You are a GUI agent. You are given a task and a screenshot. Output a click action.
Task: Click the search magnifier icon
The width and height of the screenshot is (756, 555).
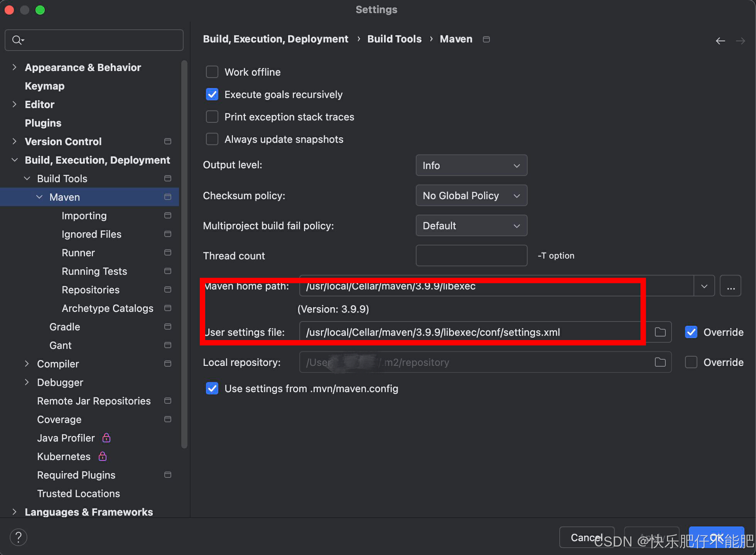[17, 40]
